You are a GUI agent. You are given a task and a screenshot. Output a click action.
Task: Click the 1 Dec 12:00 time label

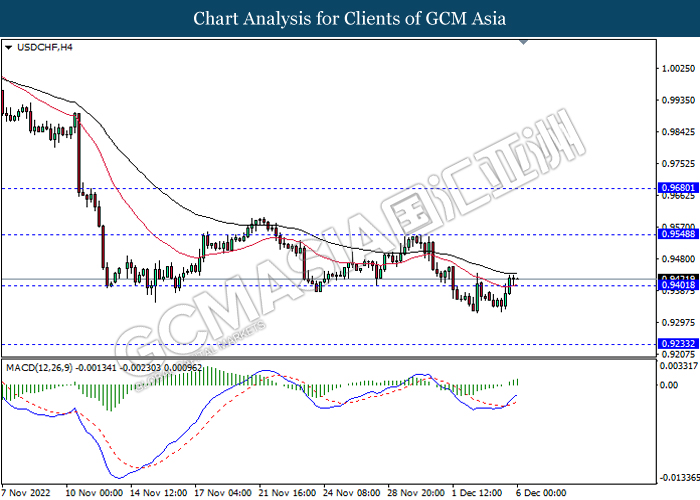click(477, 493)
